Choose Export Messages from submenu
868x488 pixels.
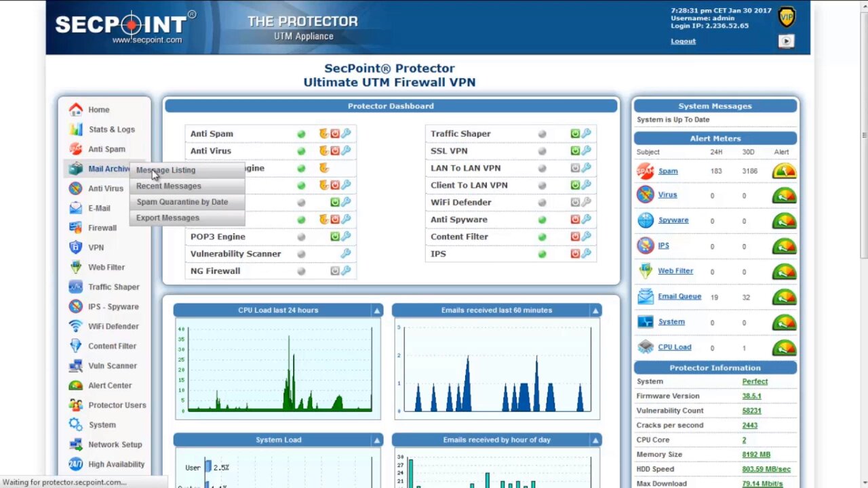click(x=167, y=218)
